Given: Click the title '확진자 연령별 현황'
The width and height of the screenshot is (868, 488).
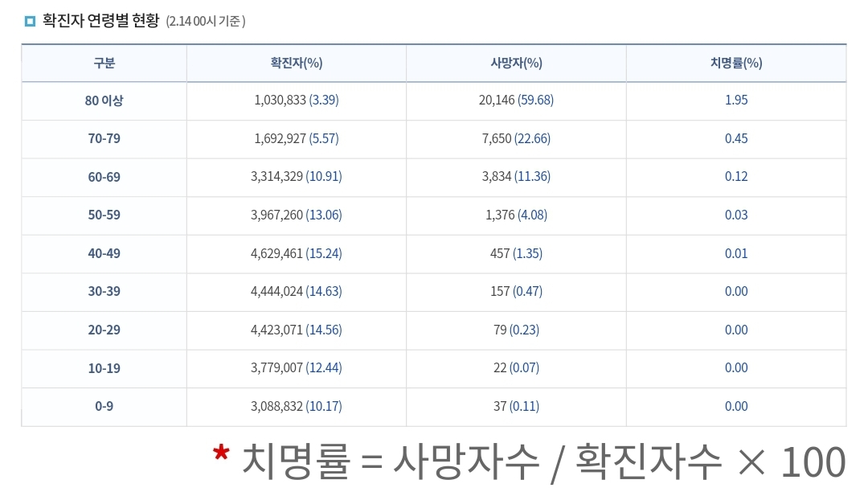Looking at the screenshot, I should pyautogui.click(x=100, y=21).
